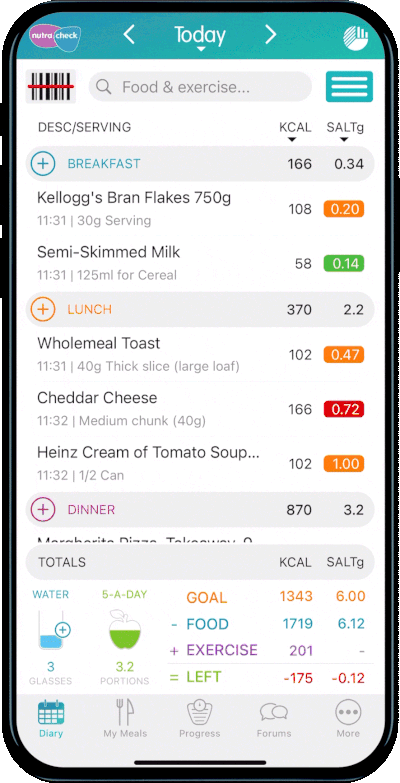Viewport: 400px width, 783px height.
Task: Go to previous day arrow
Action: [x=129, y=35]
